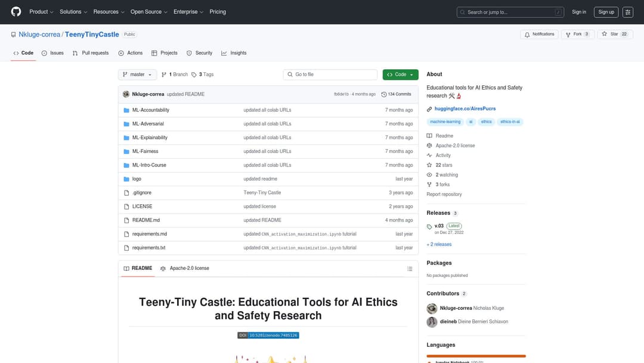Screen dimensions: 644x363
Task: Expand the Enterprise menu
Action: coord(188,12)
